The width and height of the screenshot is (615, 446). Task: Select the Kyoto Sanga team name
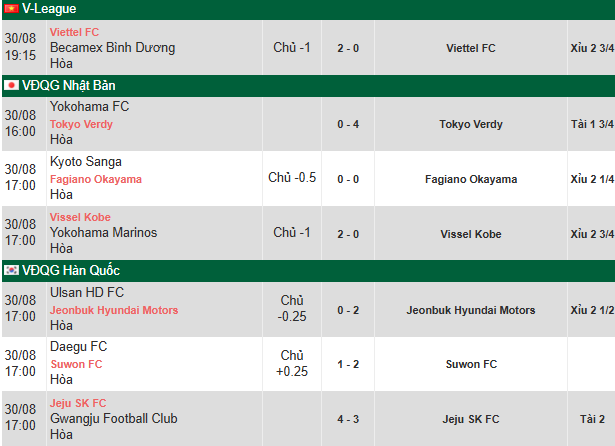pos(85,162)
